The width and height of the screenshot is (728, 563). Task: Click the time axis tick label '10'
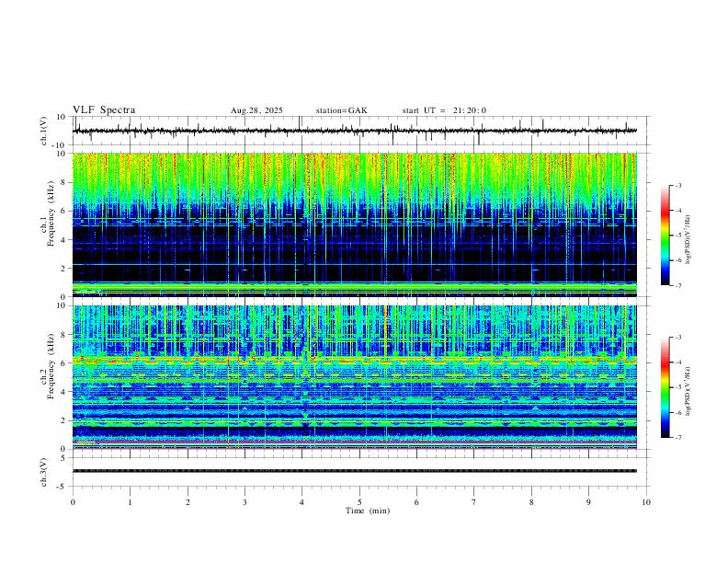(646, 502)
